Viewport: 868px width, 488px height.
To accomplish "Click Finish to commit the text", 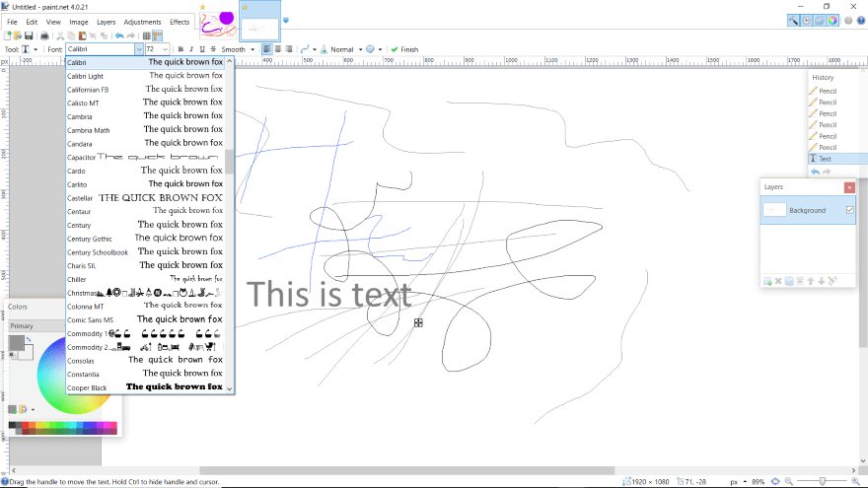I will pyautogui.click(x=405, y=49).
